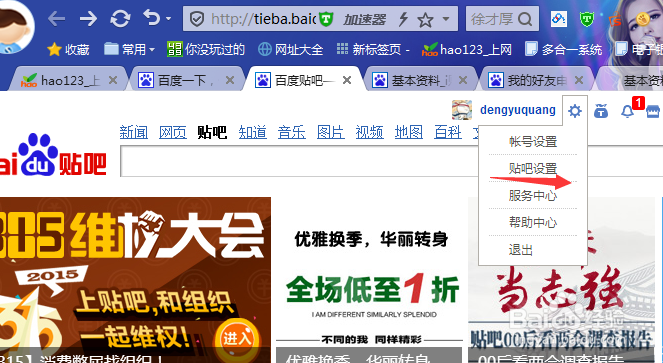Click the green shield extension icon in toolbar
This screenshot has width=663, height=363.
pyautogui.click(x=587, y=19)
